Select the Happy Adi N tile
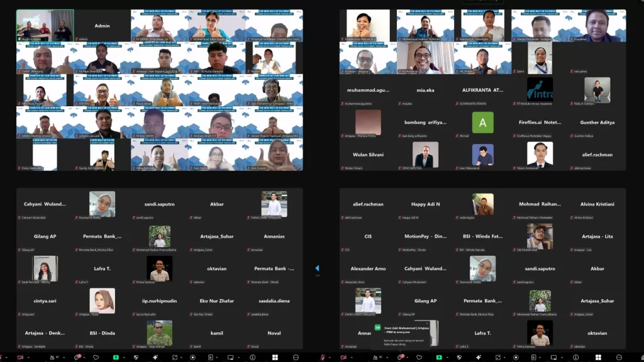644x362 pixels. tap(425, 204)
